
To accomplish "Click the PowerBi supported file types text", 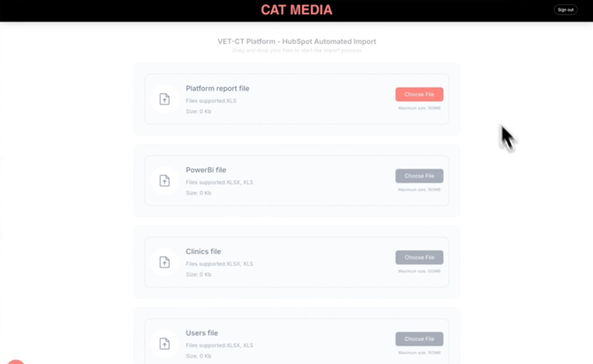I will point(220,182).
